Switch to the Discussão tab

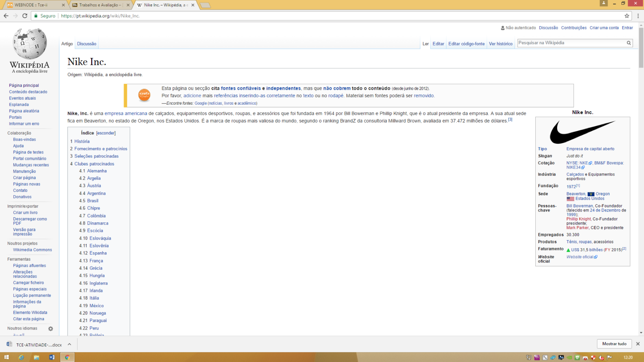pyautogui.click(x=87, y=44)
